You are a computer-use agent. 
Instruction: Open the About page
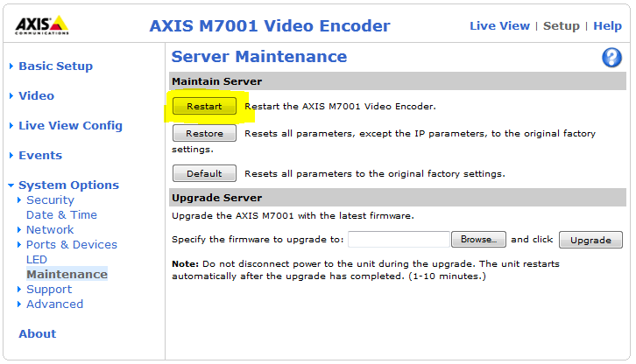(x=37, y=333)
